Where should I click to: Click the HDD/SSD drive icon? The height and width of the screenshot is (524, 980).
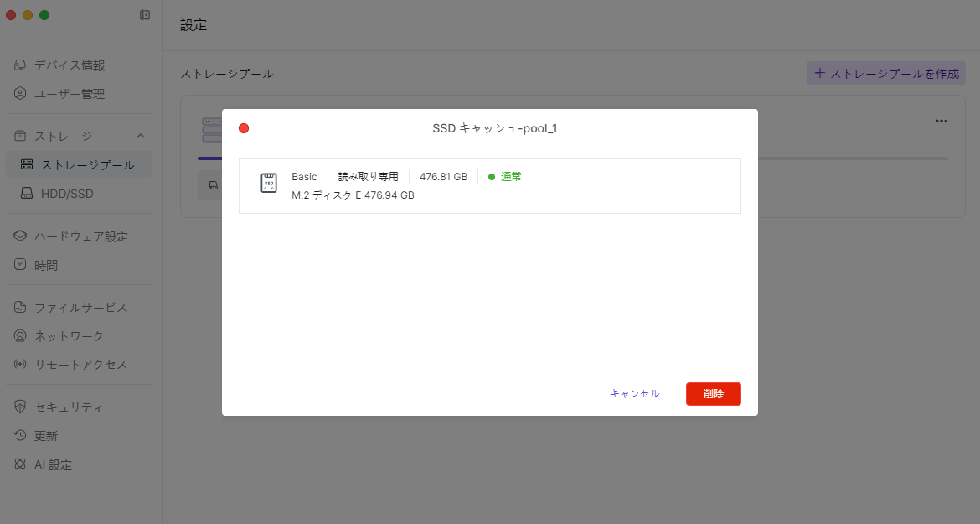click(28, 194)
